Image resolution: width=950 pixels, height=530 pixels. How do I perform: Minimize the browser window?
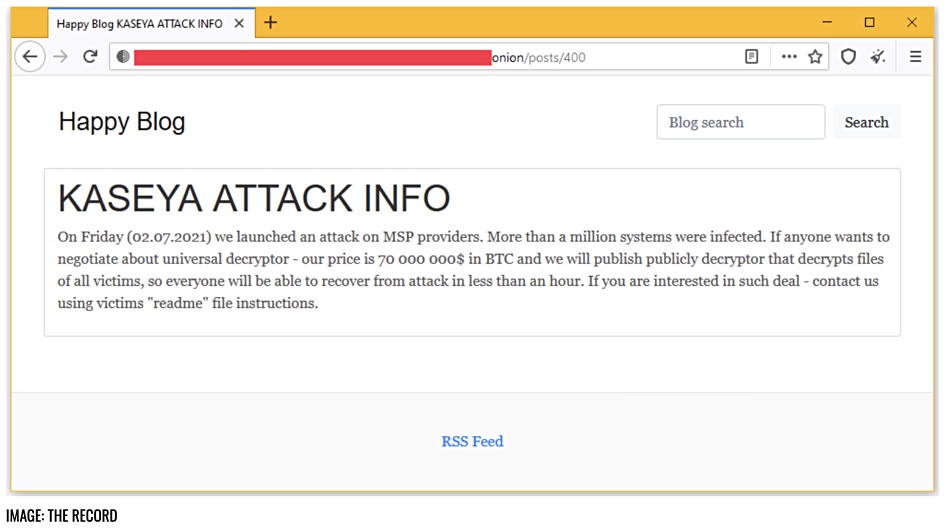[827, 22]
